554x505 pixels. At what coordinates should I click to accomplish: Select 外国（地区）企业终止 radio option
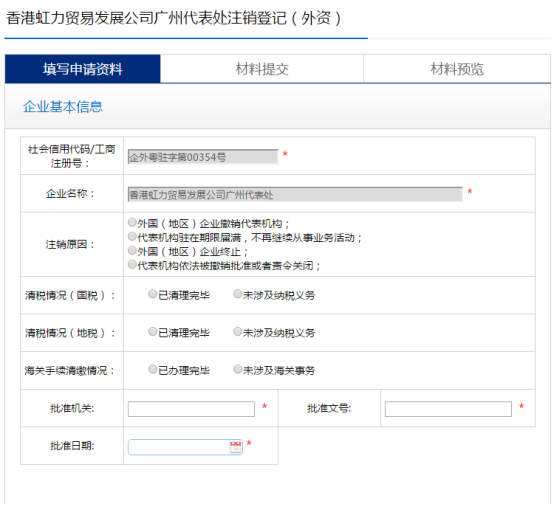point(132,251)
